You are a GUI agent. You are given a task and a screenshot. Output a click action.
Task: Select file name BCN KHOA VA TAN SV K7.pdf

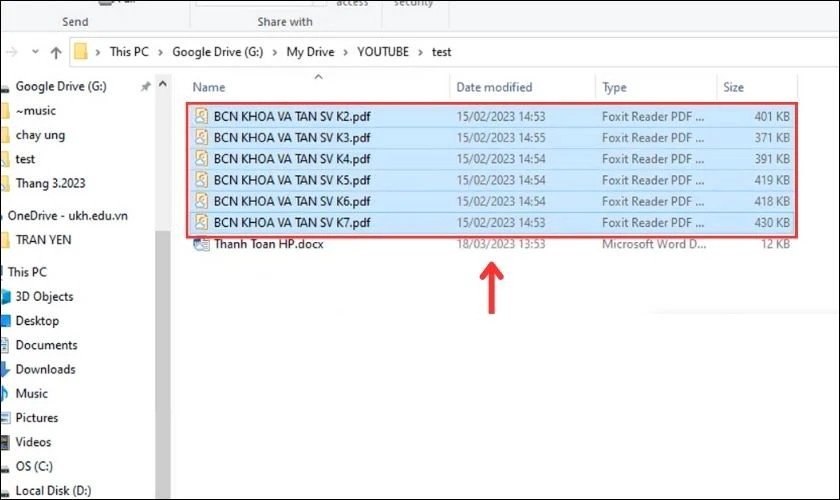(292, 222)
